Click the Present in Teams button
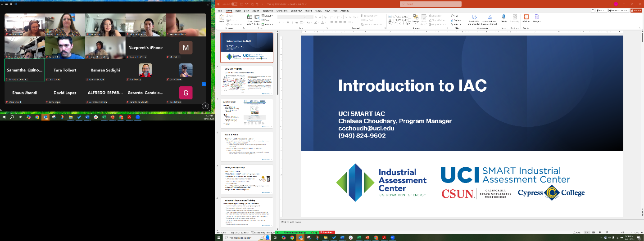The image size is (644, 241). (x=619, y=10)
